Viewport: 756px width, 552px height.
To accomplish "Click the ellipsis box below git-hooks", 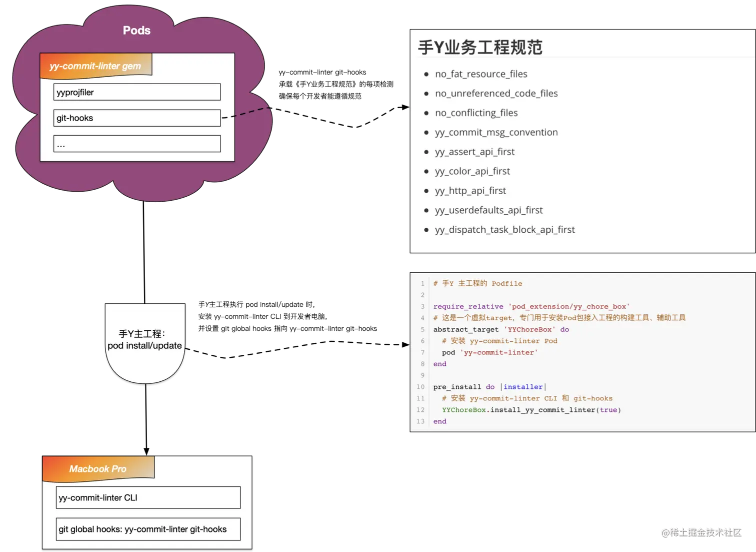I will tap(137, 144).
